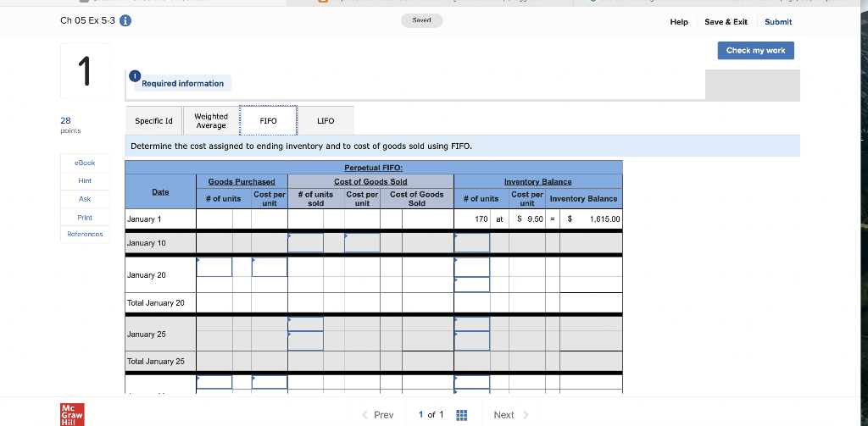Click the 28 points indicator

(70, 125)
